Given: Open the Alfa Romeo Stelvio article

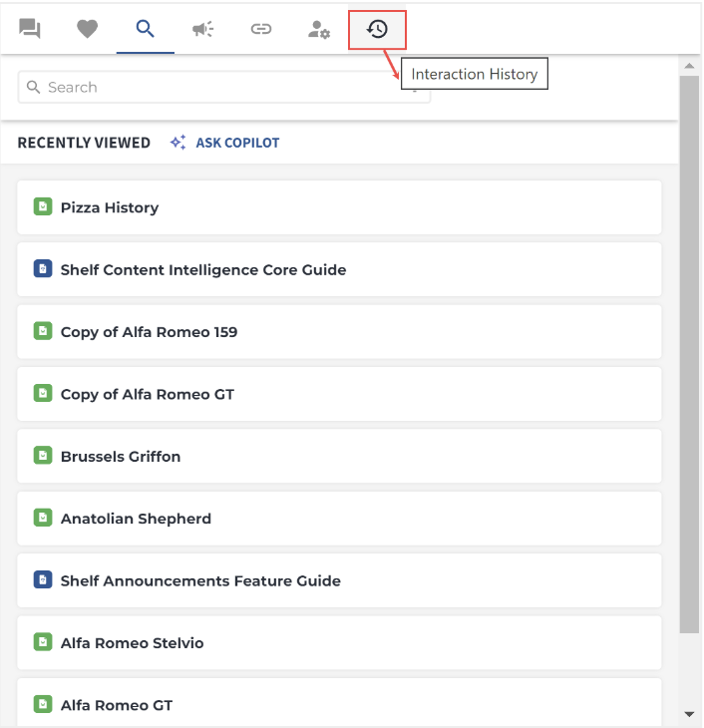Looking at the screenshot, I should pyautogui.click(x=339, y=642).
